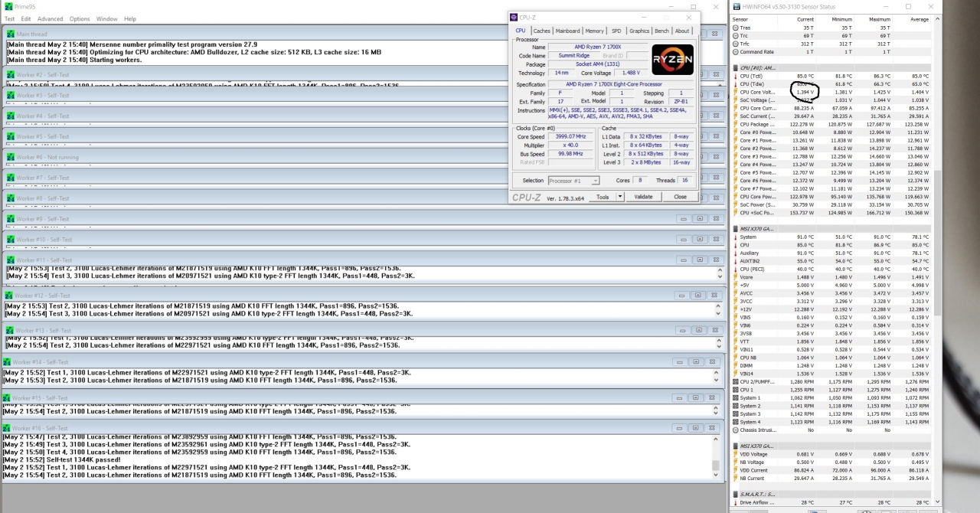Click the Current column header in HWiNFO
The height and width of the screenshot is (513, 980).
click(x=805, y=19)
